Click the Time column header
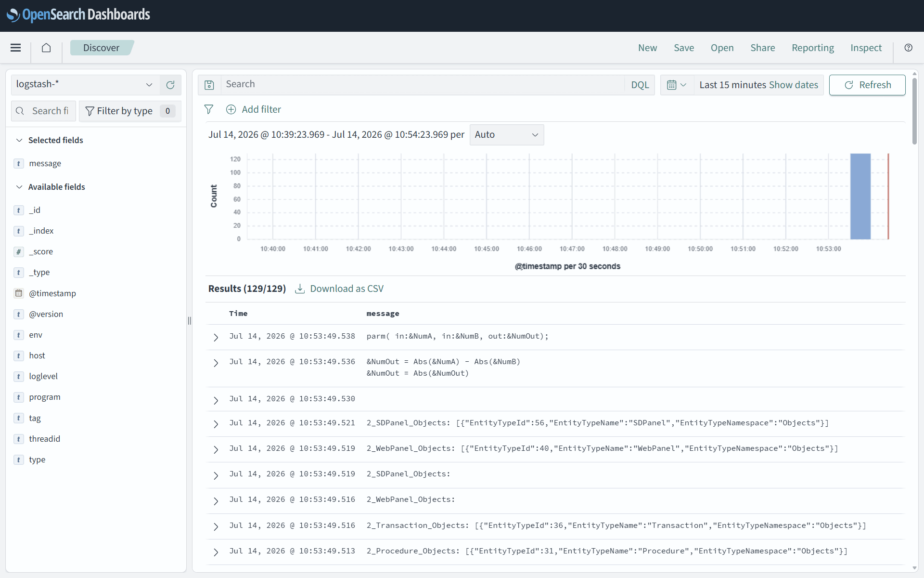The image size is (924, 578). click(x=238, y=314)
